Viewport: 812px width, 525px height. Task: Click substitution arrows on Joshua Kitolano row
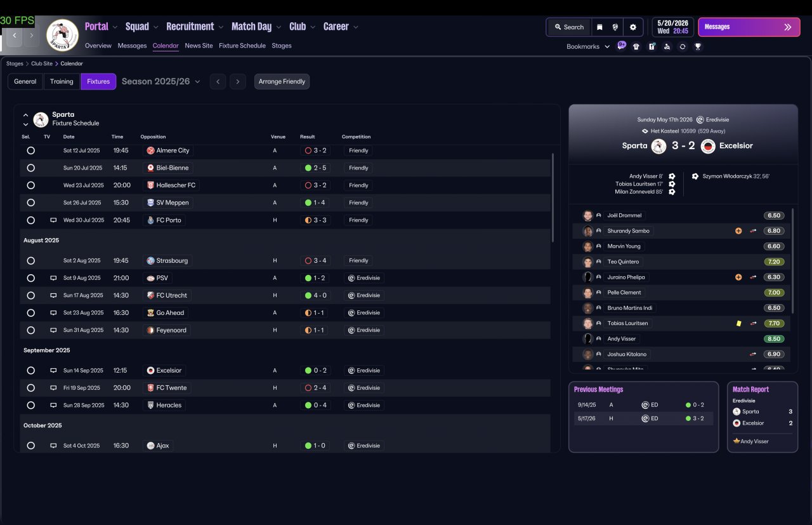pyautogui.click(x=753, y=354)
